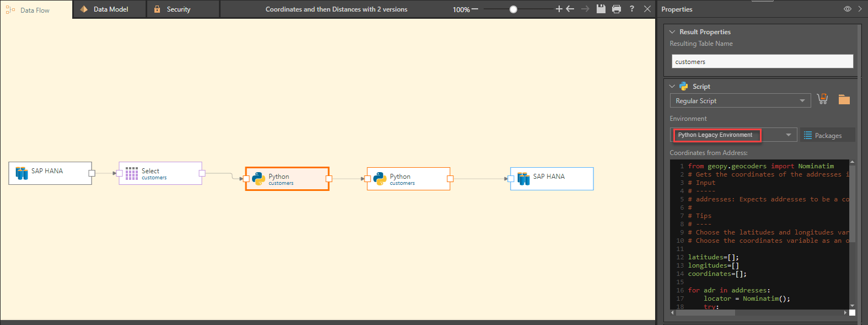Click output port of Select node
This screenshot has height=325, width=868.
202,173
